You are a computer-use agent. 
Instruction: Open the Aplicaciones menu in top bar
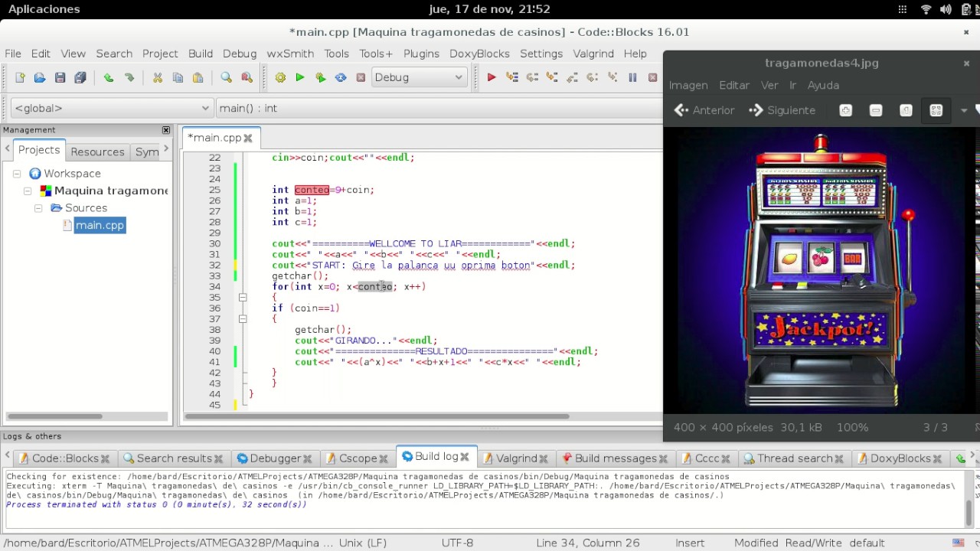(x=44, y=9)
